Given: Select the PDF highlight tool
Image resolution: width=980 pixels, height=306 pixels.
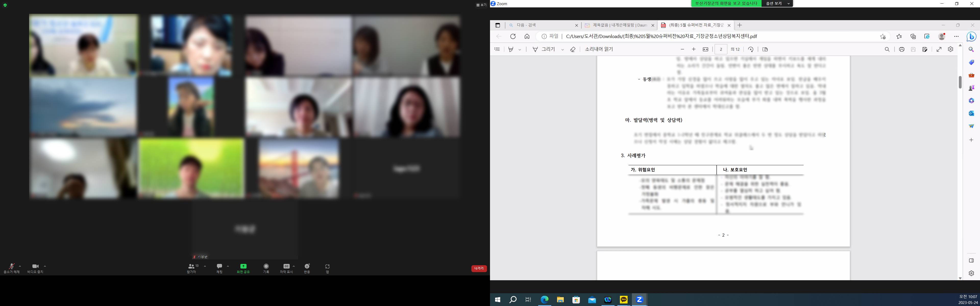Looking at the screenshot, I should pyautogui.click(x=511, y=49).
